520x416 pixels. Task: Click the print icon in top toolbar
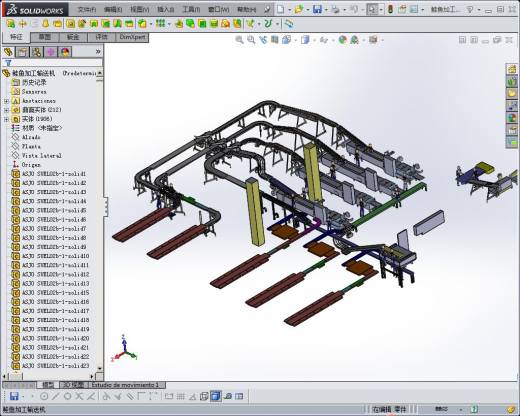pos(335,9)
